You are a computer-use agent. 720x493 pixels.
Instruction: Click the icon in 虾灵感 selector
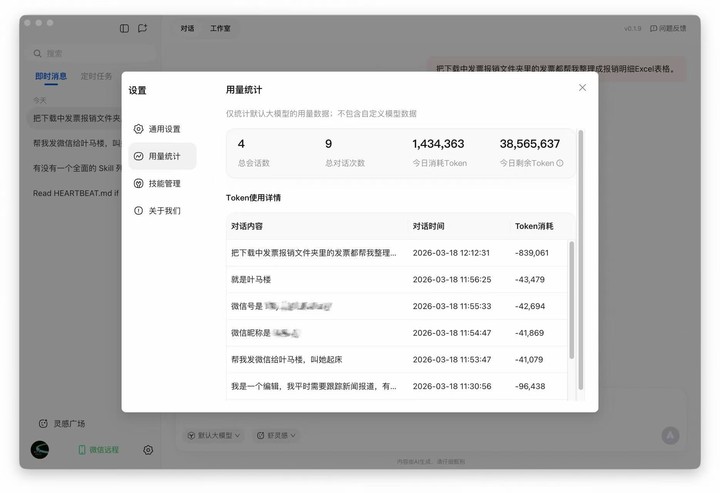tap(260, 435)
